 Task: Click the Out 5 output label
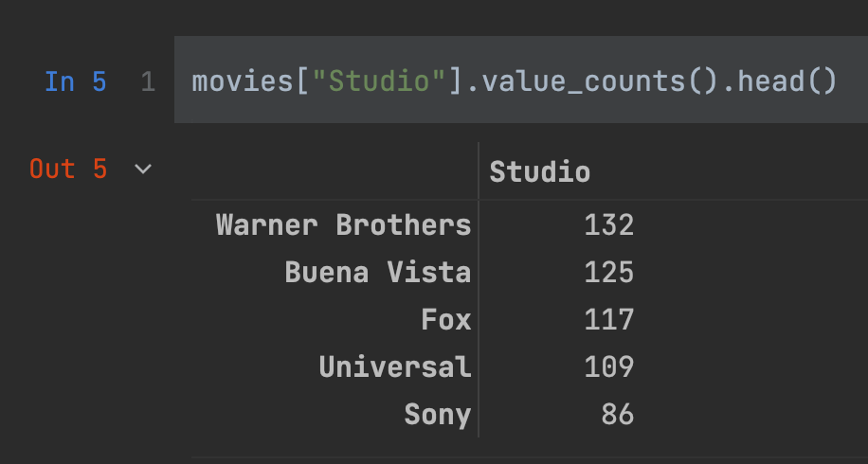click(67, 169)
